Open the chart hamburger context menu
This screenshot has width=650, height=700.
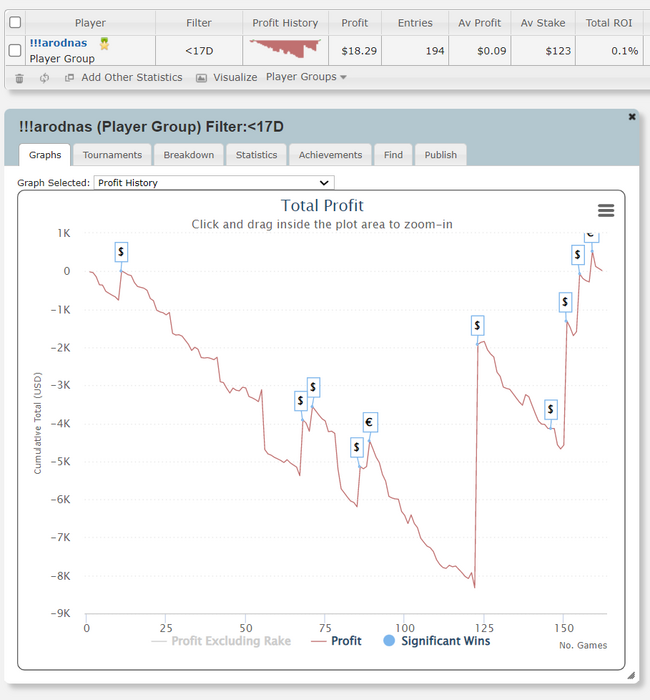(606, 210)
